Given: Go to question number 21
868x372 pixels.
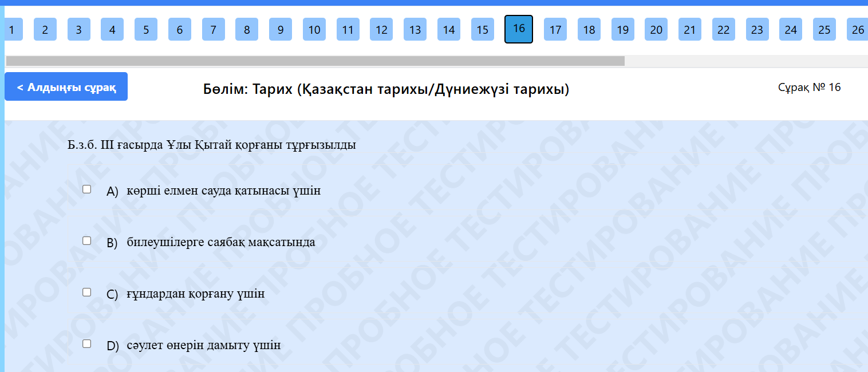Looking at the screenshot, I should point(690,29).
